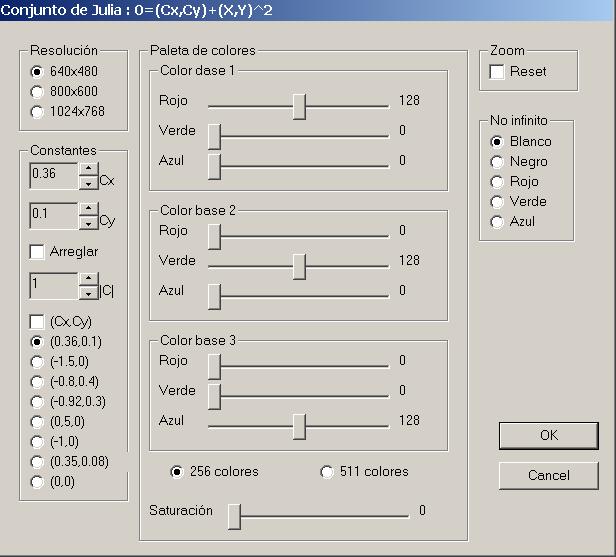Viewport: 616px width, 557px height.
Task: Click the Saturación slider thumb
Action: coord(234,517)
